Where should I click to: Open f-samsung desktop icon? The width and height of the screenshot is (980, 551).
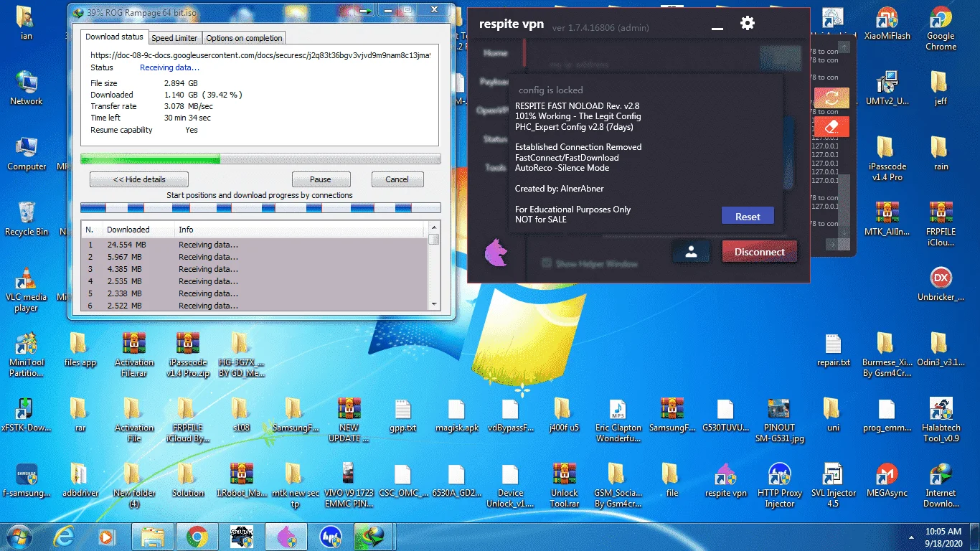click(27, 480)
